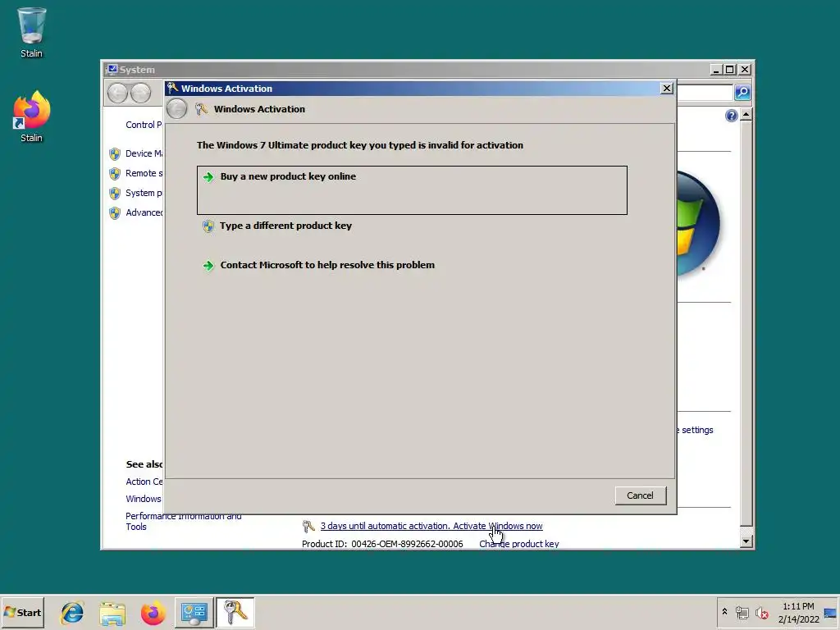Switch to System control panel taskbar button
This screenshot has height=630, width=840.
pos(194,612)
